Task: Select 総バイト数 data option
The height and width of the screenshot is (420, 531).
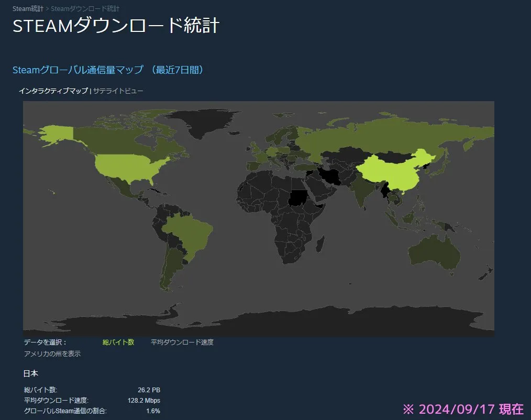Action: (118, 342)
